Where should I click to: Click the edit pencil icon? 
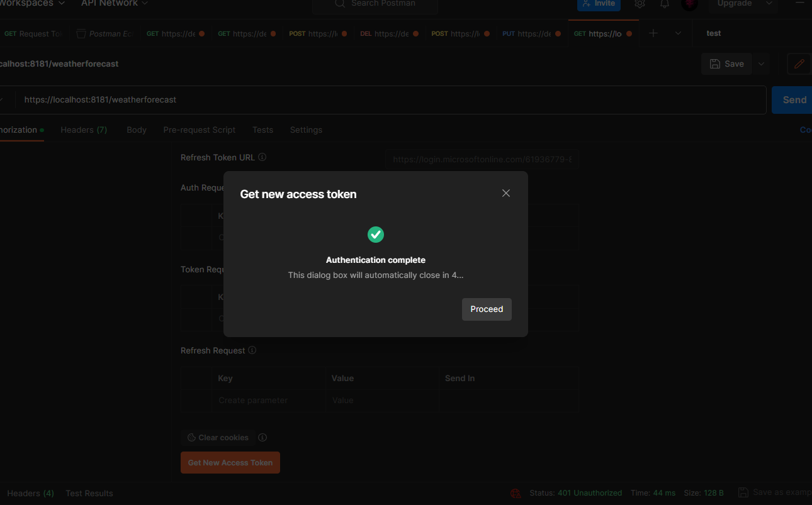click(799, 64)
